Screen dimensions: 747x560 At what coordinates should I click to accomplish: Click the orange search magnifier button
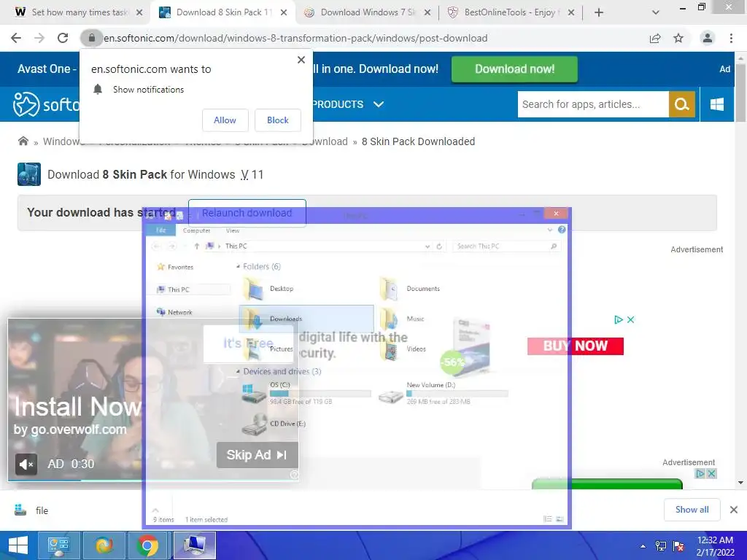[682, 104]
